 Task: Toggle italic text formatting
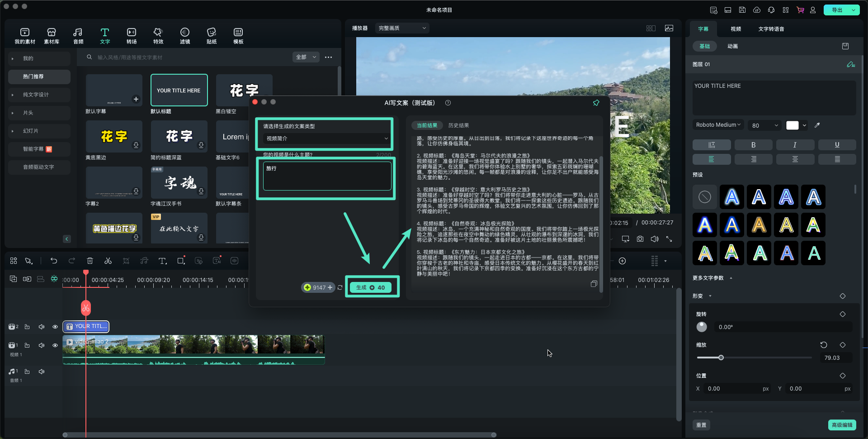click(795, 145)
